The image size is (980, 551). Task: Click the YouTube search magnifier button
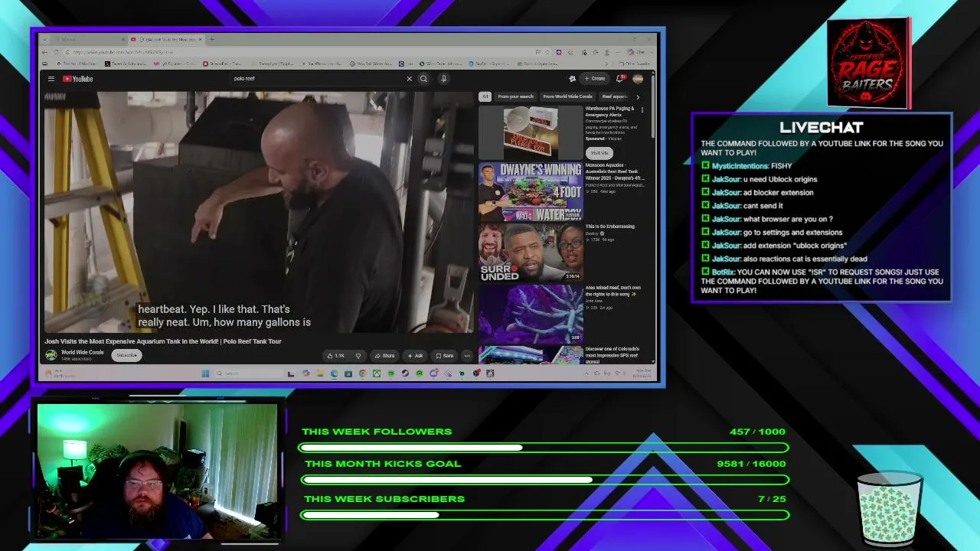tap(423, 79)
